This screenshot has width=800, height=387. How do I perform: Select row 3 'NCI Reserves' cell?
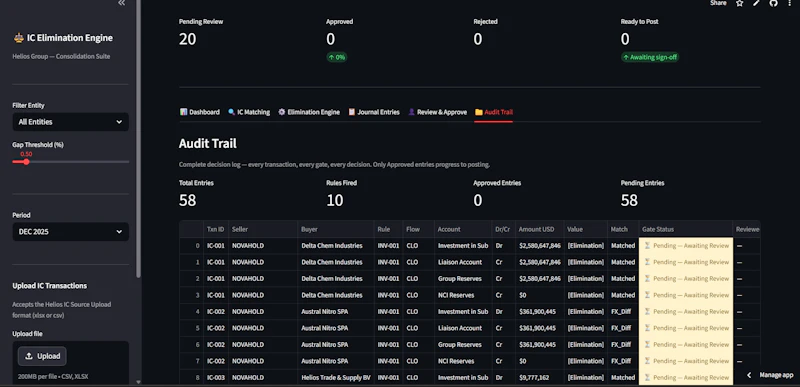coord(463,295)
